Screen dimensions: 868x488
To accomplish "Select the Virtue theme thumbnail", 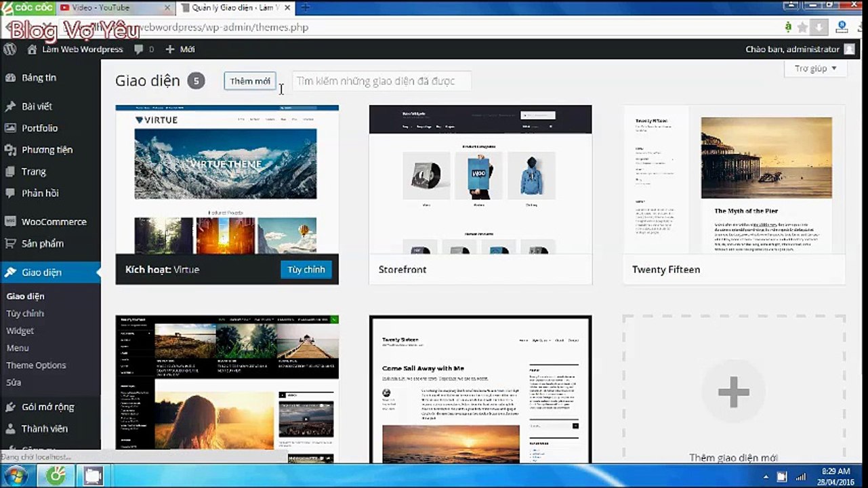I will (x=227, y=180).
